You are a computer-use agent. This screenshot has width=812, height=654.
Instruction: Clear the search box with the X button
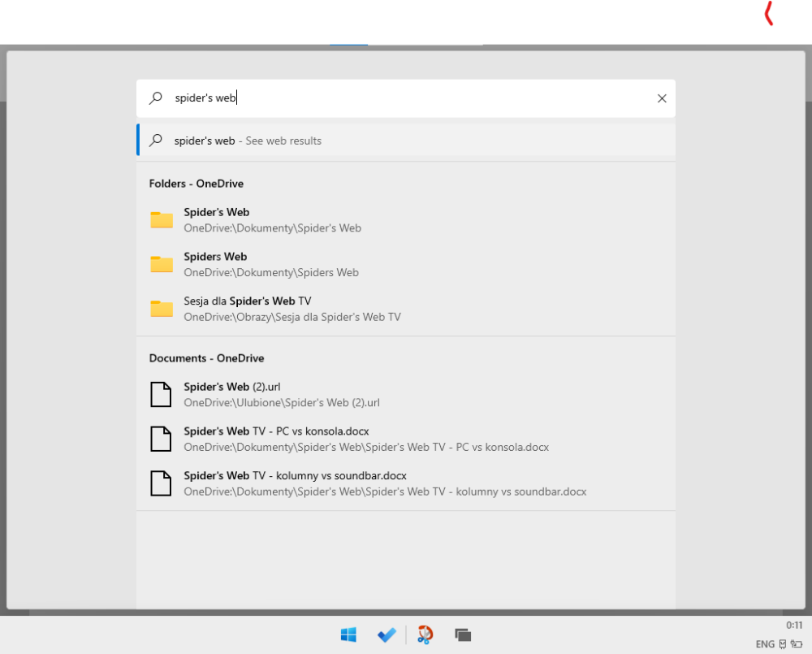pos(661,98)
